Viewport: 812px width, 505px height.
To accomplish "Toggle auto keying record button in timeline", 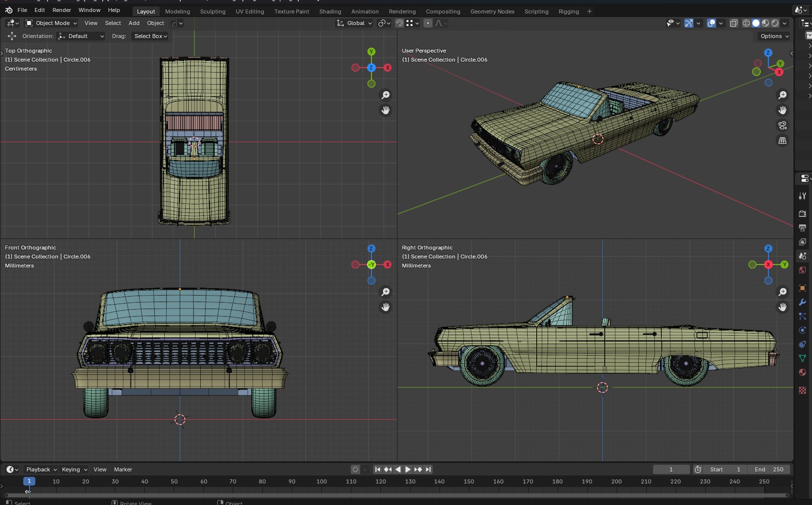I will 355,469.
